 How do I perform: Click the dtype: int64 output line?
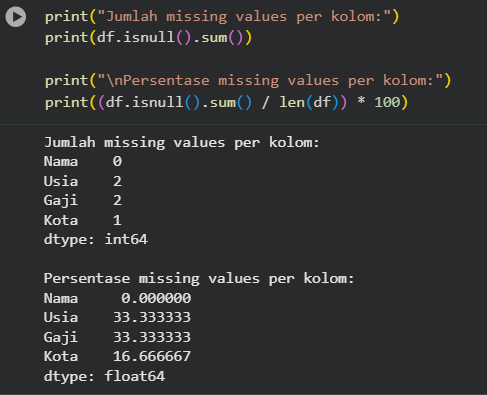point(96,240)
